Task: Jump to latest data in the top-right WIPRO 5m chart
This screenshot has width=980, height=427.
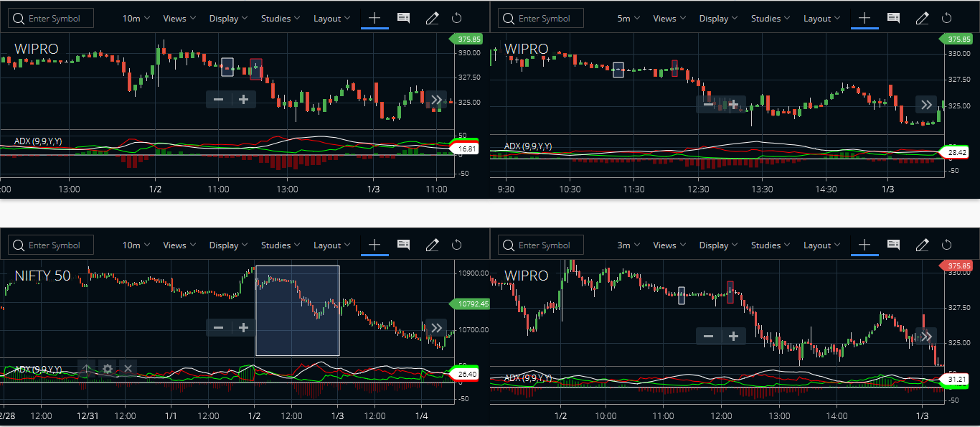Action: pos(926,105)
